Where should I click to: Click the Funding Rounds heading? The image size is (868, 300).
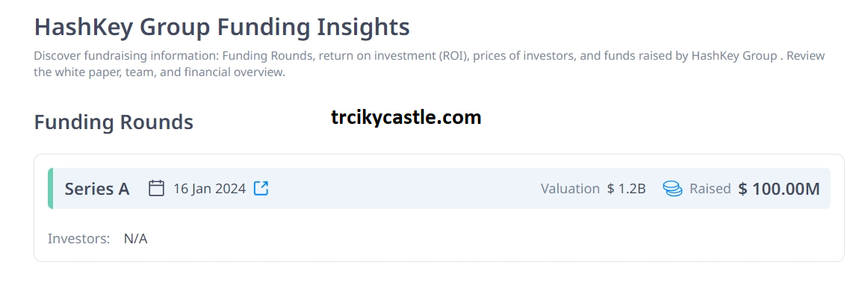114,122
